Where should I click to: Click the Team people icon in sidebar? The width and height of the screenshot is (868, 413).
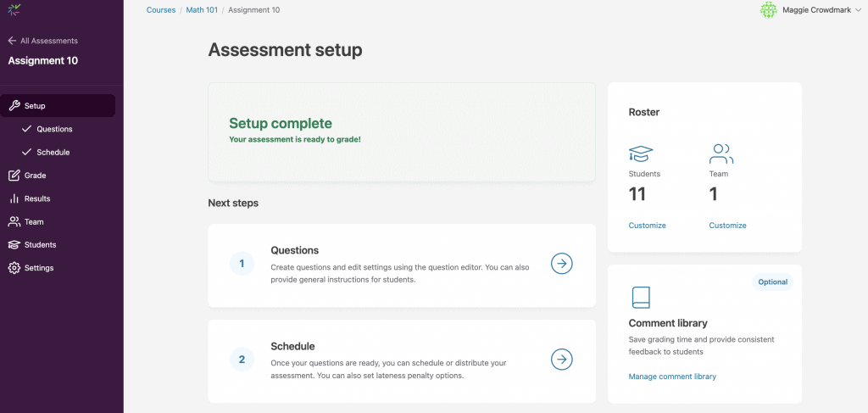[x=14, y=222]
